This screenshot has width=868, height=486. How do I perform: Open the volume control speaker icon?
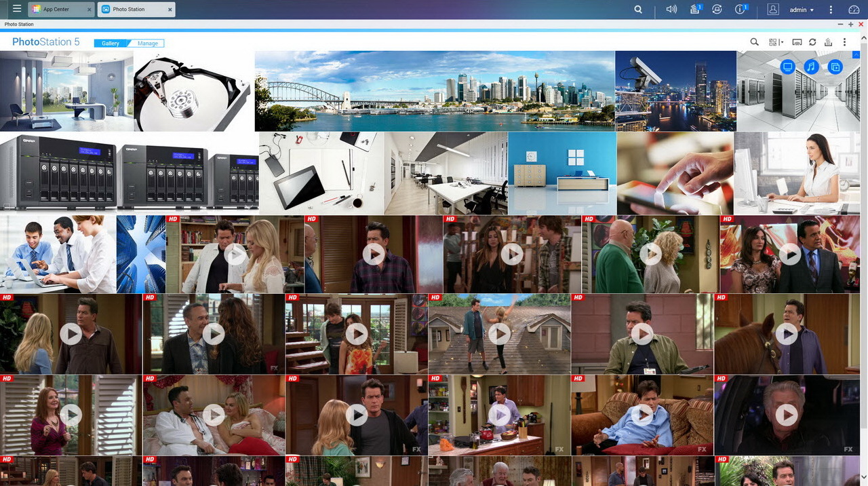click(671, 10)
